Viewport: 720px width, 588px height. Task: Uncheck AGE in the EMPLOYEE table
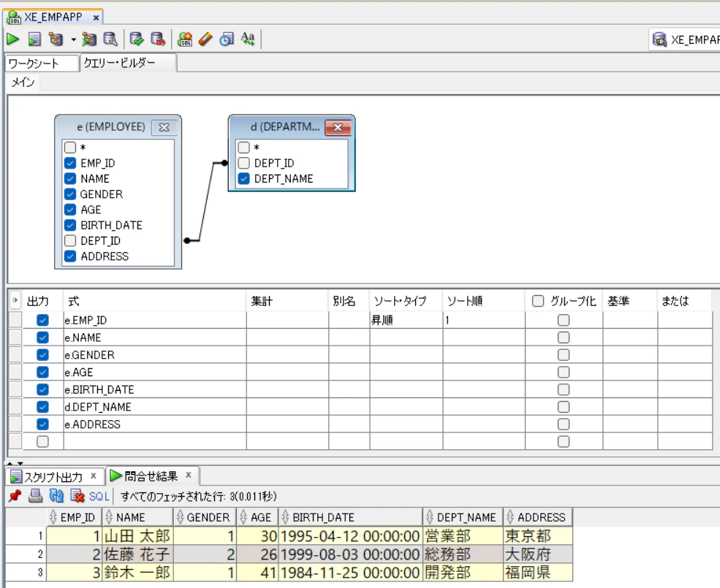pos(70,210)
